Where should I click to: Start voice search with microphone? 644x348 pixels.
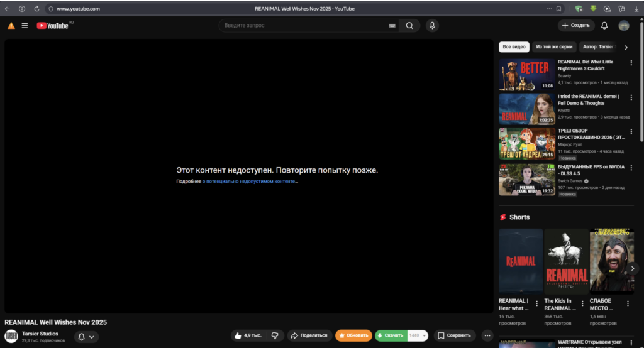coord(432,26)
